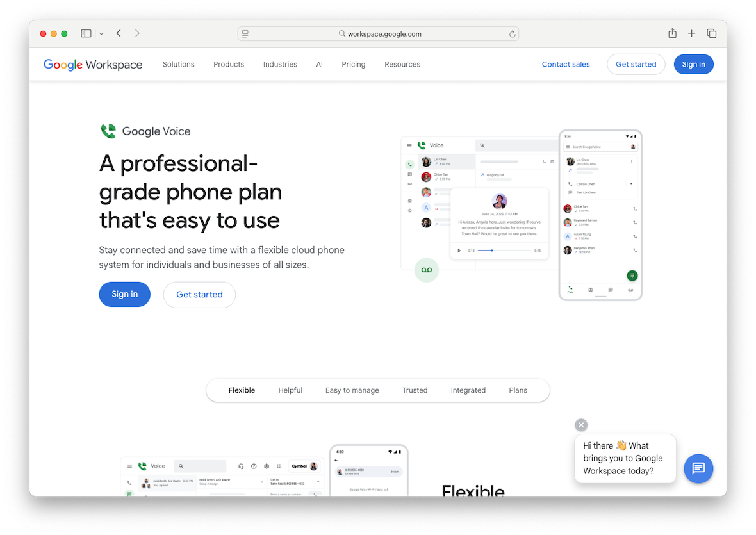Viewport: 756px width, 535px height.
Task: Click the green voicemail icon in hero image
Action: 427,270
